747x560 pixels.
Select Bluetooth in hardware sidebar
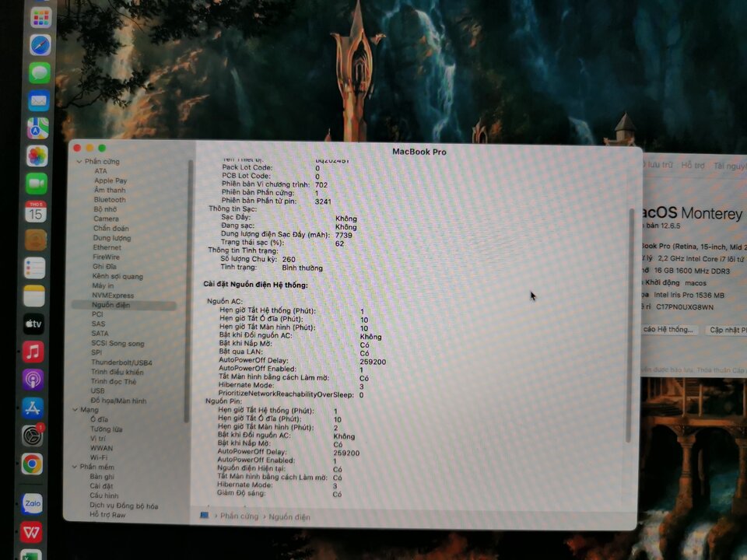(x=110, y=200)
